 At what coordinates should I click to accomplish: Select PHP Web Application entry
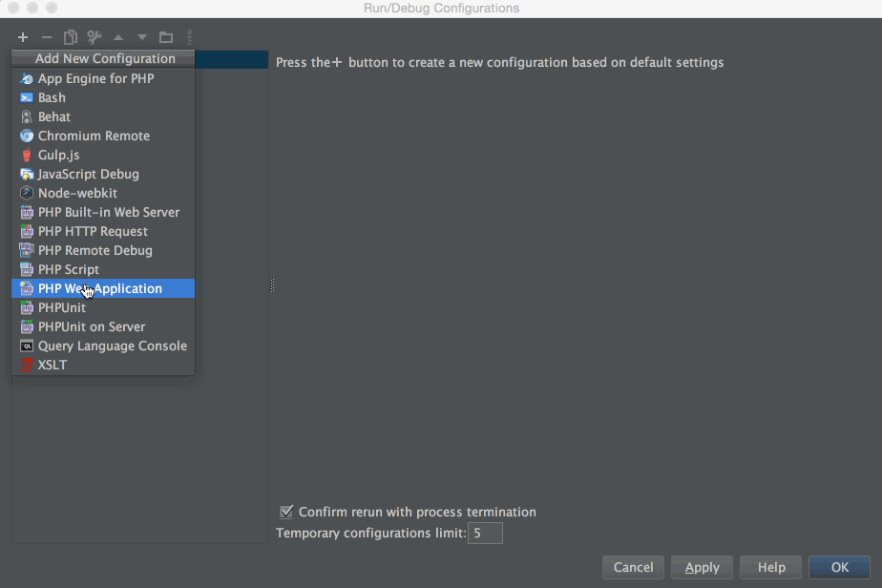(x=103, y=288)
